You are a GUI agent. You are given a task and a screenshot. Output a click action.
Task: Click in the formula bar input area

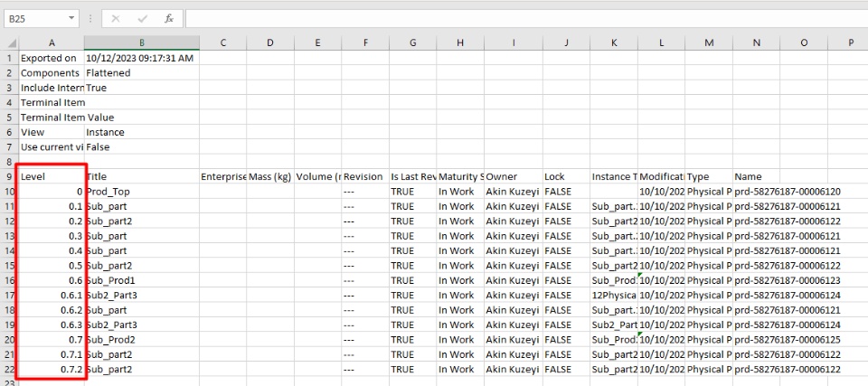point(524,18)
